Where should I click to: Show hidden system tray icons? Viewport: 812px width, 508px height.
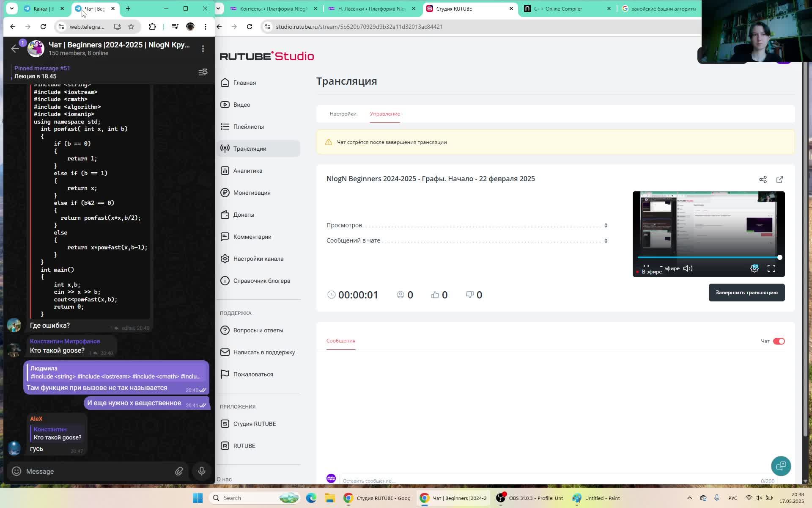(x=689, y=498)
